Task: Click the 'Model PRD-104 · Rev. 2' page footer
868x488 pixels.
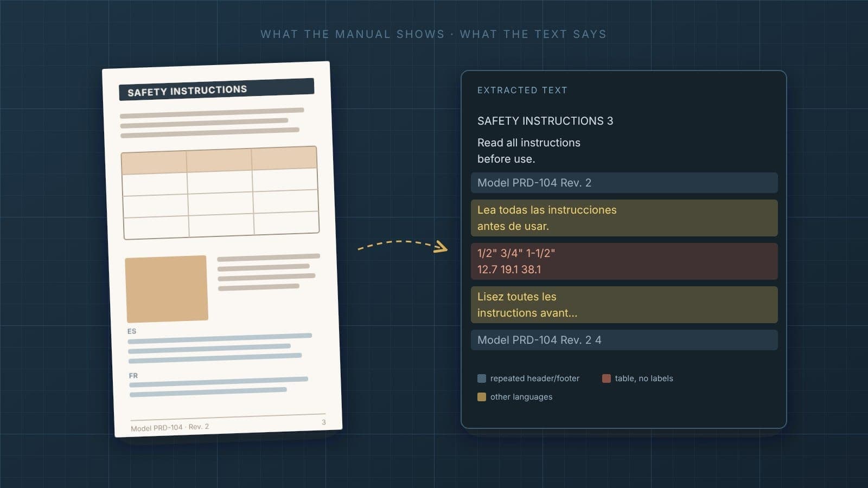Action: 170,427
